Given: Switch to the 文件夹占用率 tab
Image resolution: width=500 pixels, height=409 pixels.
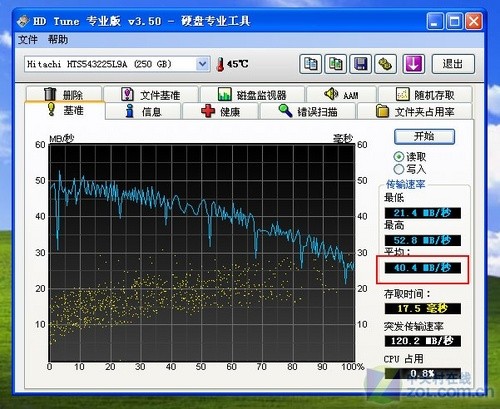Looking at the screenshot, I should pyautogui.click(x=415, y=111).
